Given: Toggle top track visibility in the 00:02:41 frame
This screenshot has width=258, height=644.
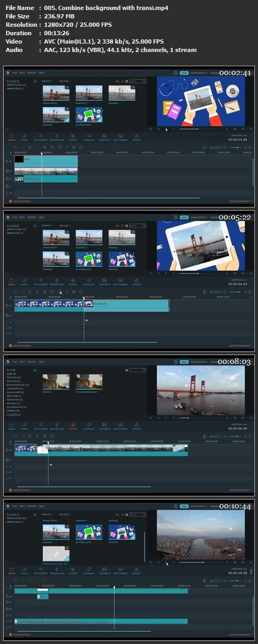Looking at the screenshot, I should pos(12,161).
